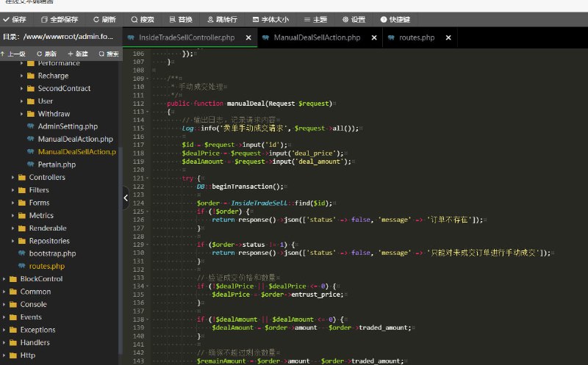Fold the if block at line 125
Image resolution: width=588 pixels, height=365 pixels.
pyautogui.click(x=148, y=212)
